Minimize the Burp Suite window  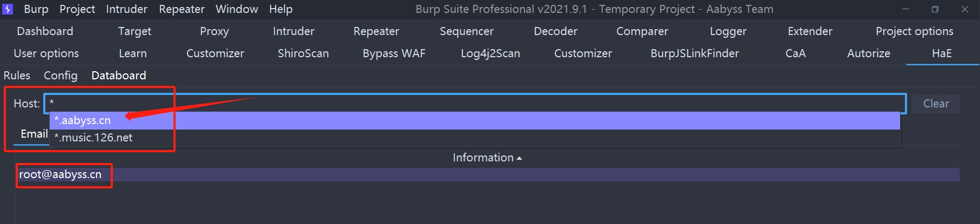point(905,9)
